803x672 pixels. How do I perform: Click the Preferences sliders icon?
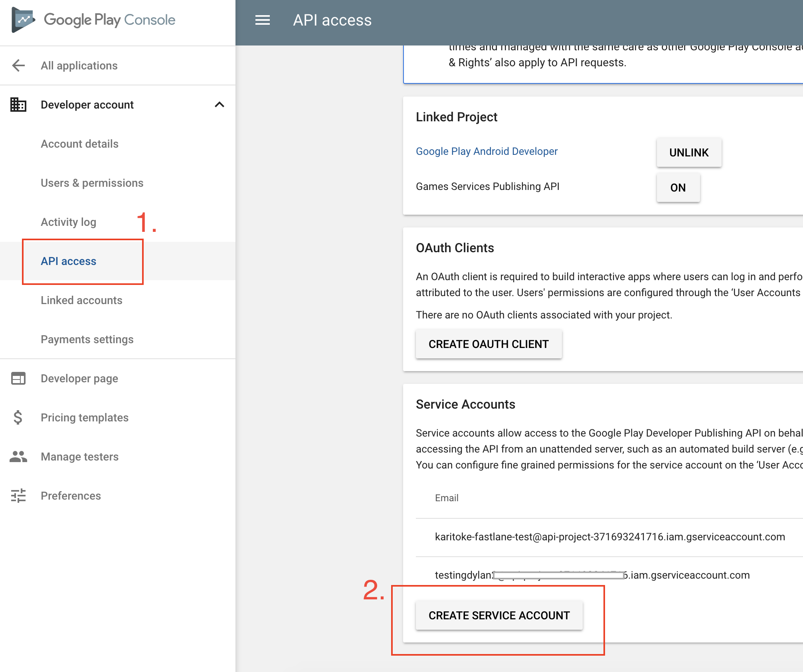17,495
